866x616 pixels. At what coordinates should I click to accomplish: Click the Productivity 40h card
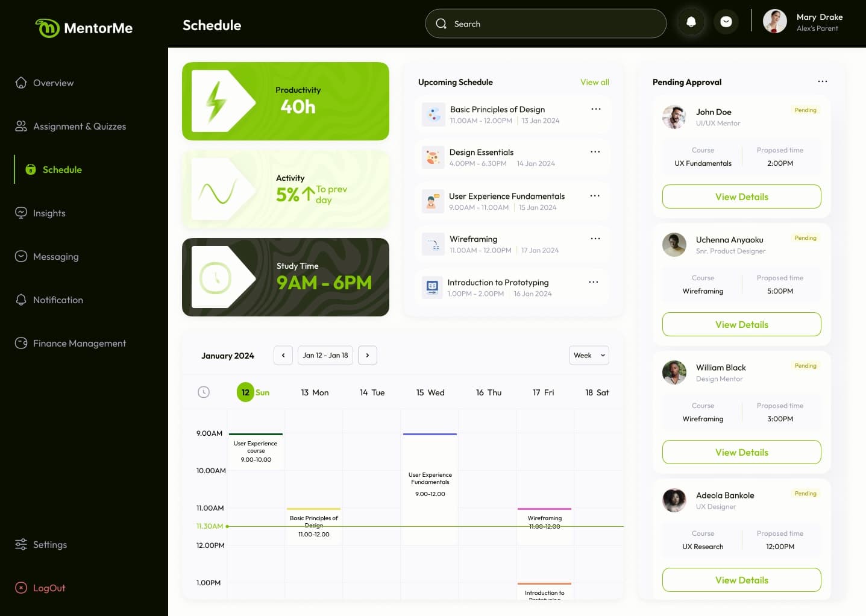click(286, 101)
